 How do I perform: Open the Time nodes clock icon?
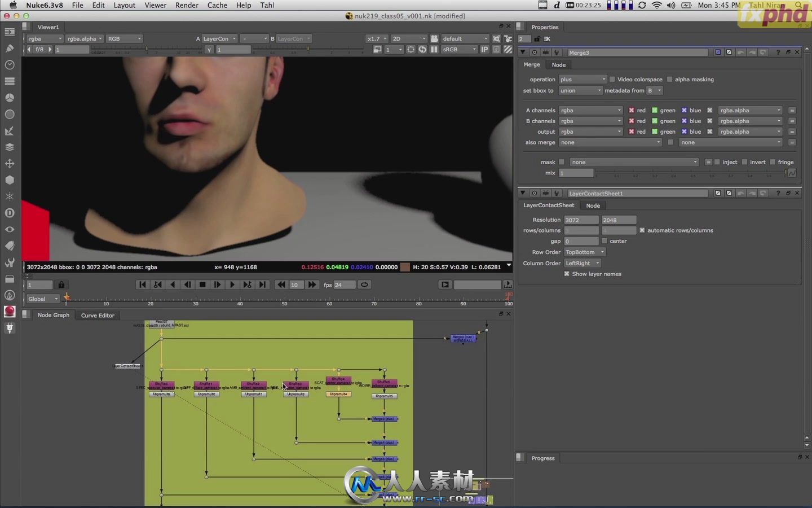[x=10, y=65]
